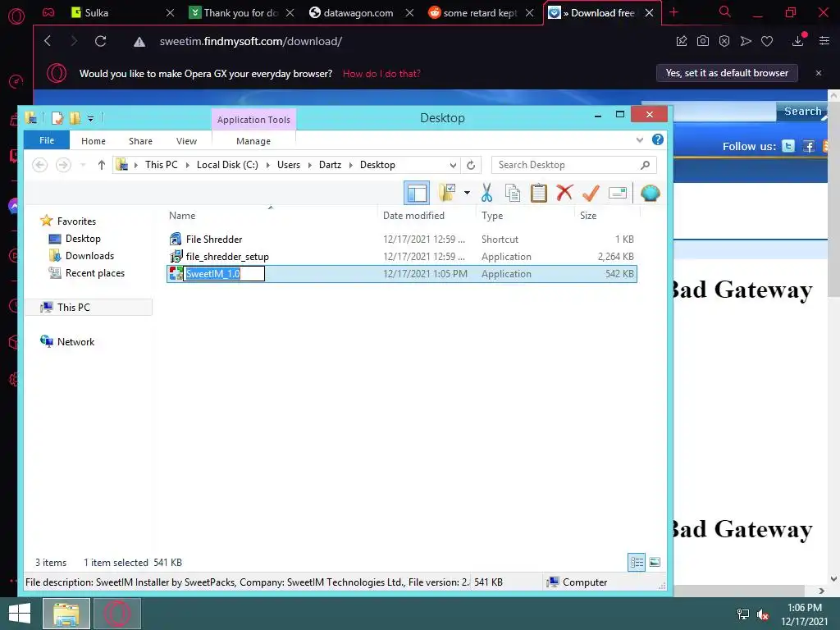Cut with the scissors icon

point(486,193)
